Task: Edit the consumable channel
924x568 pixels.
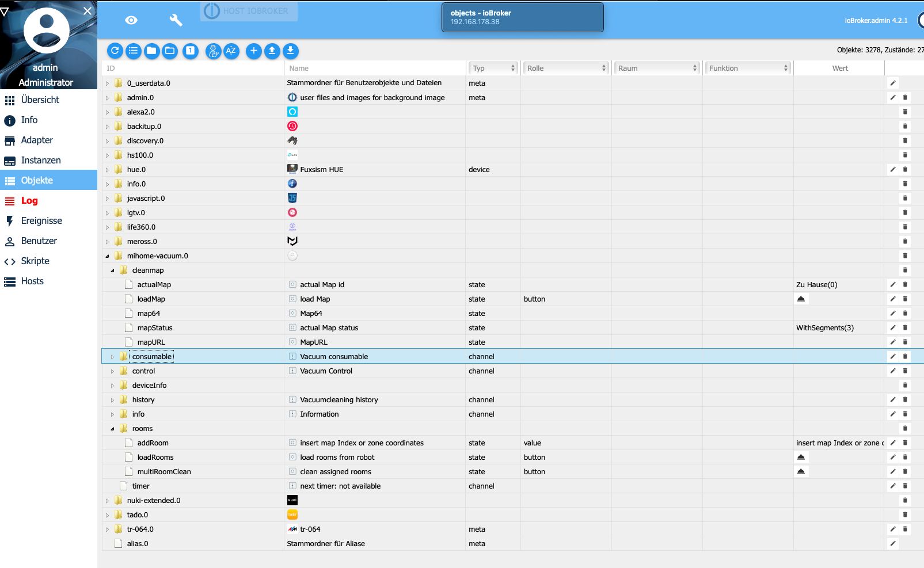Action: pos(893,356)
